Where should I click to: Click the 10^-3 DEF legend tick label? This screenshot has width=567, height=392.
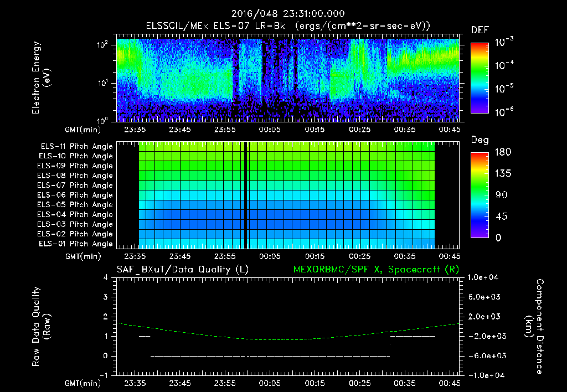point(504,42)
